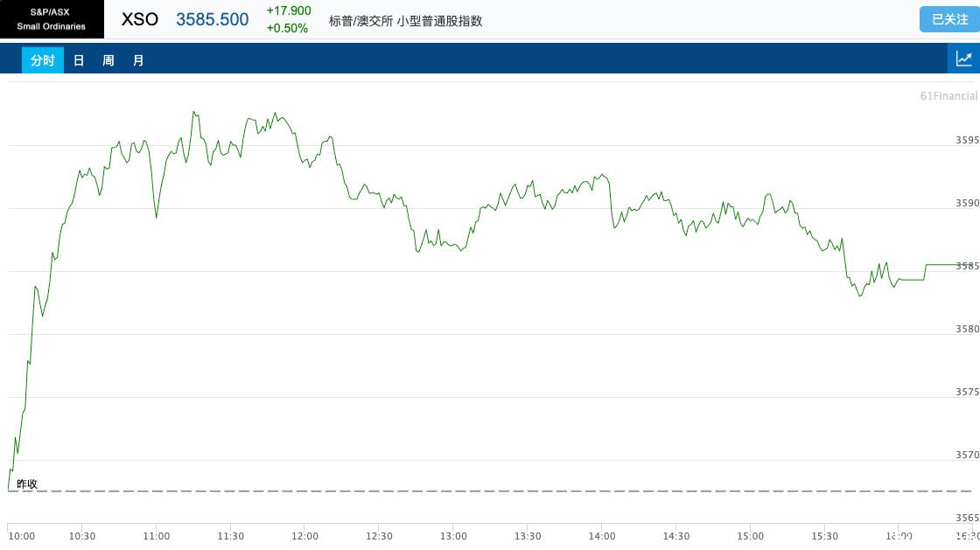980x550 pixels.
Task: Click the 11:30 time axis label
Action: [231, 536]
